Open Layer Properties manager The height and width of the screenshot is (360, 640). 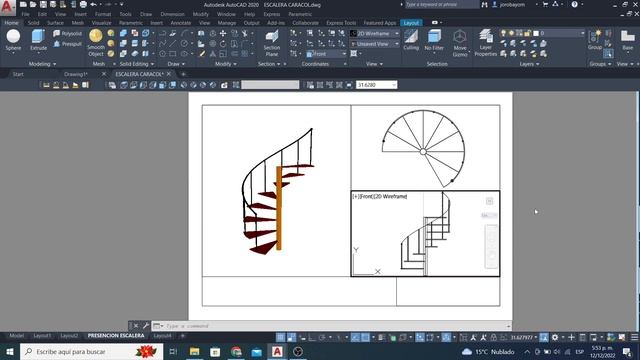pos(485,42)
